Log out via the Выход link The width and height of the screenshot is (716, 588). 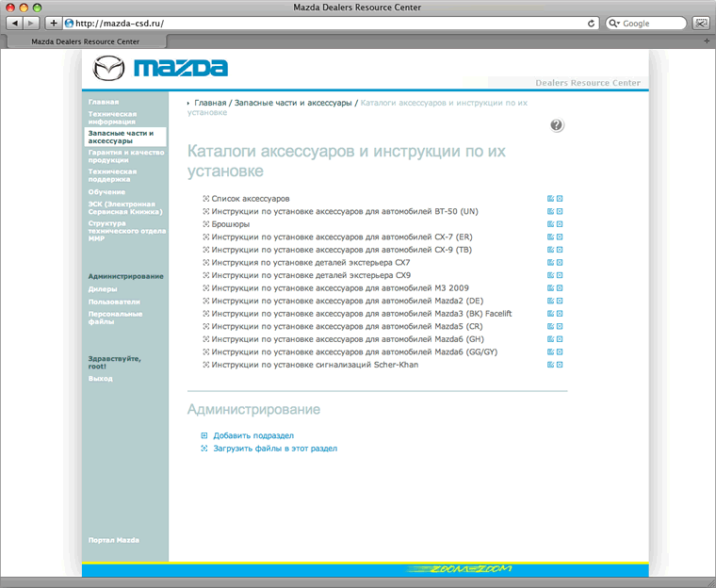(100, 379)
